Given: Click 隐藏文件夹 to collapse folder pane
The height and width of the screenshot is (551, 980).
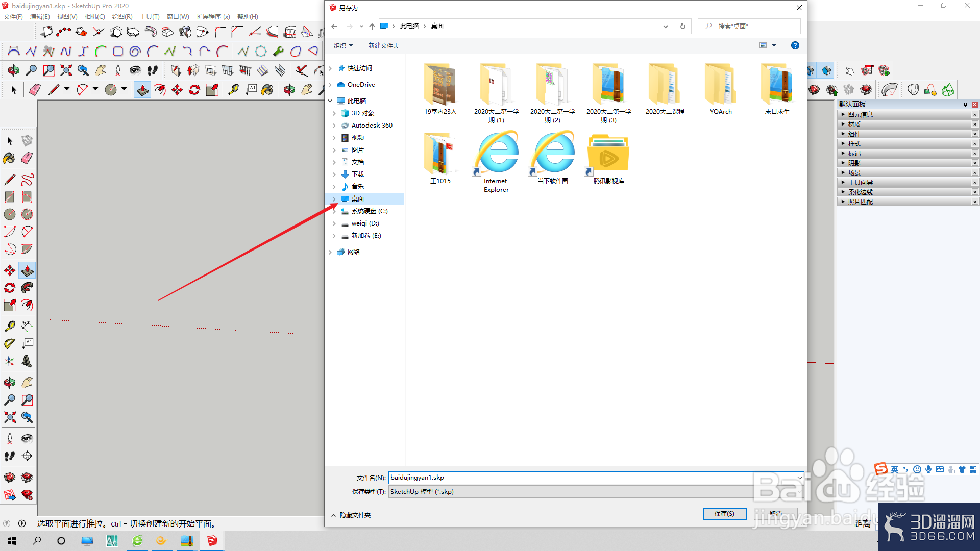Looking at the screenshot, I should (x=351, y=515).
